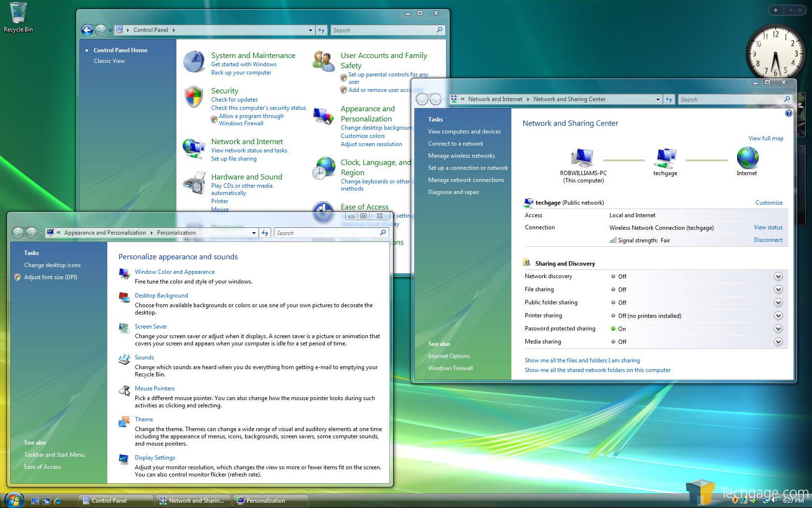The width and height of the screenshot is (812, 508).
Task: Switch to Personalization taskbar button
Action: click(x=271, y=501)
